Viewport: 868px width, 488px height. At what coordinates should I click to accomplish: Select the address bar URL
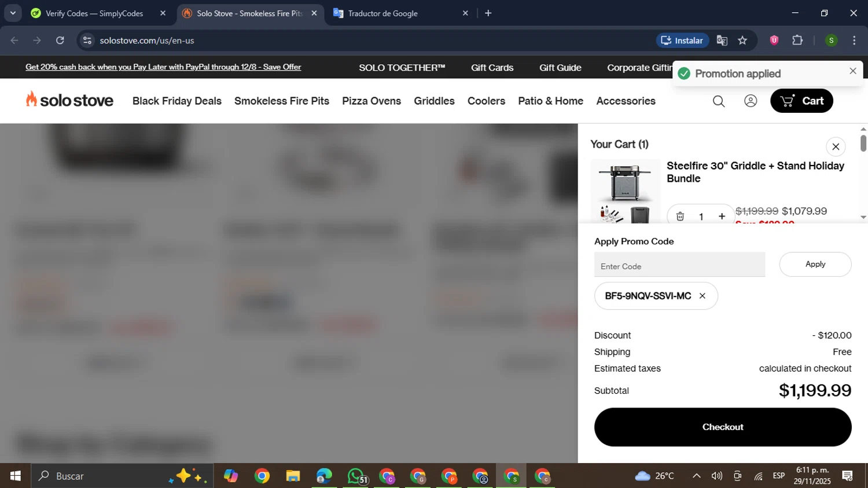[x=146, y=41]
